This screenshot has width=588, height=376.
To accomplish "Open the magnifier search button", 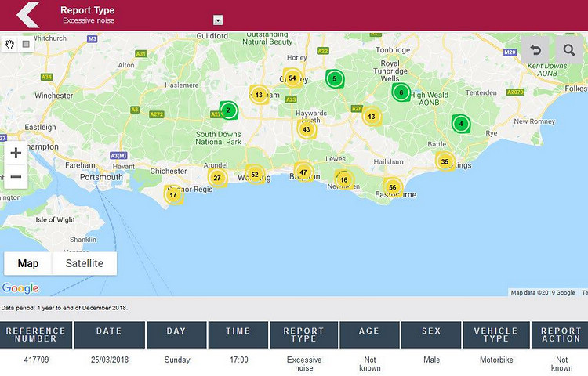I will click(569, 50).
